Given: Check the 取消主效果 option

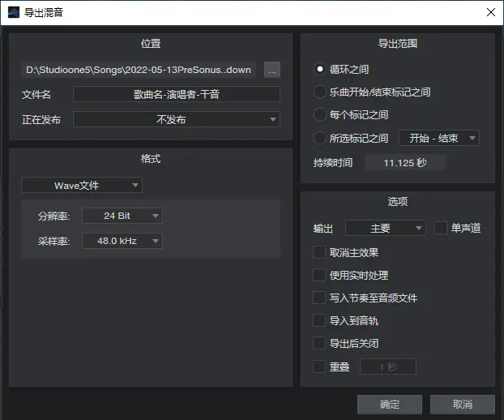Looking at the screenshot, I should point(319,252).
